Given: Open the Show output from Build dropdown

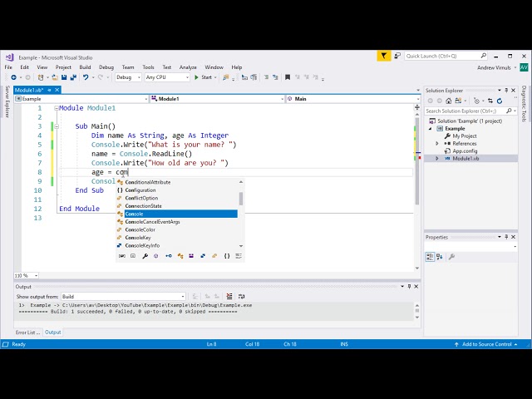Looking at the screenshot, I should tap(123, 296).
